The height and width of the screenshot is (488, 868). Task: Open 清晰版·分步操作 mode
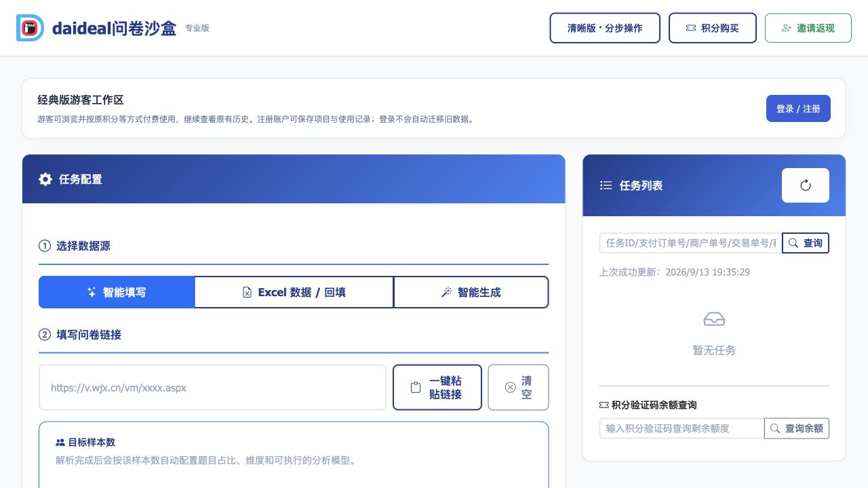(x=605, y=28)
